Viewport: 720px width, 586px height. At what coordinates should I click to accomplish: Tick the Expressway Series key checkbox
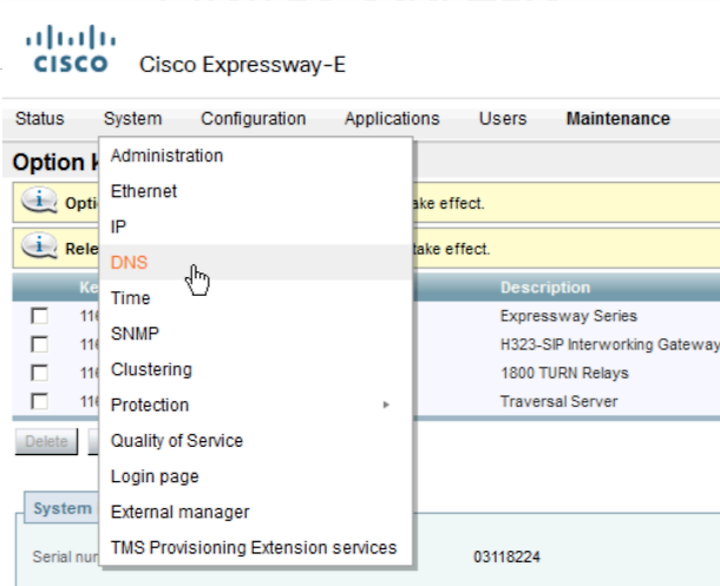click(x=39, y=316)
